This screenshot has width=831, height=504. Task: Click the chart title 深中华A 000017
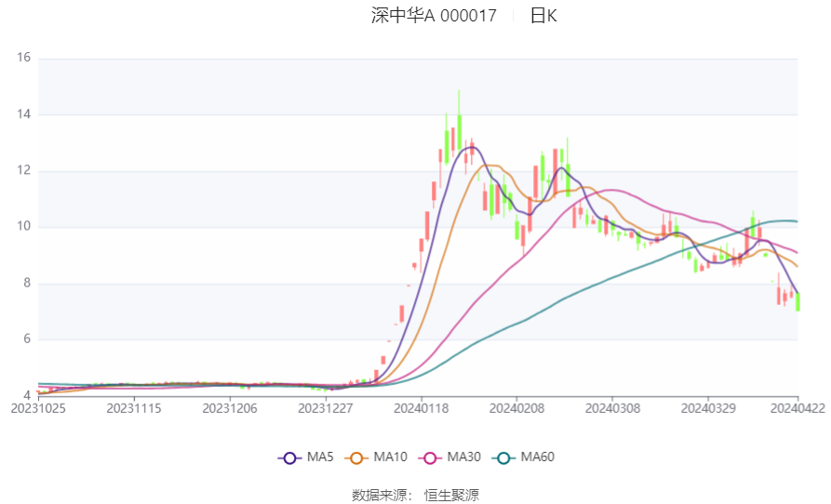click(434, 16)
